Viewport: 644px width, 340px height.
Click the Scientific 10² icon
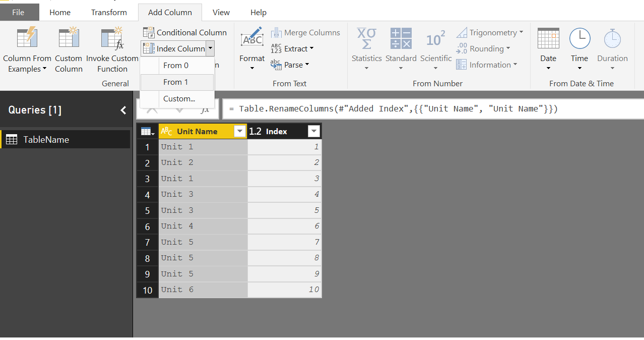pyautogui.click(x=435, y=38)
